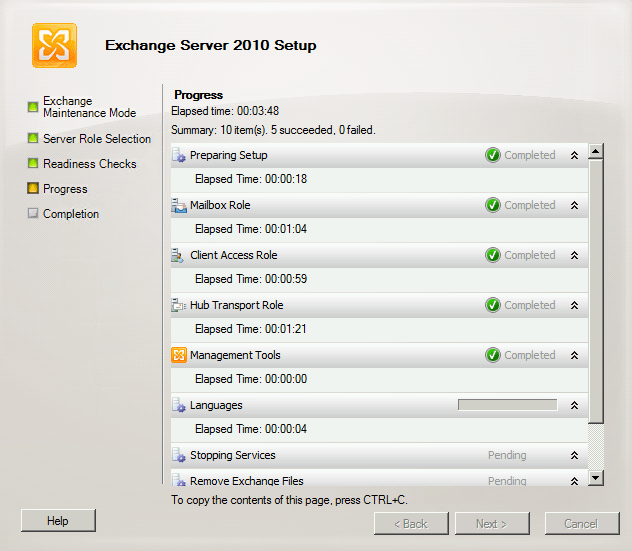The image size is (632, 551).
Task: Click Pending status for Stopping Services
Action: 507,455
